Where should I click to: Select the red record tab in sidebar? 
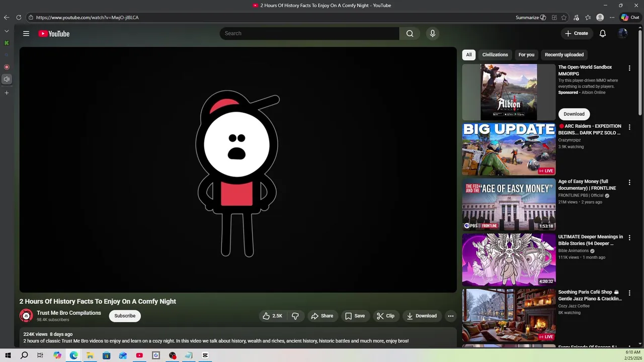tap(7, 67)
